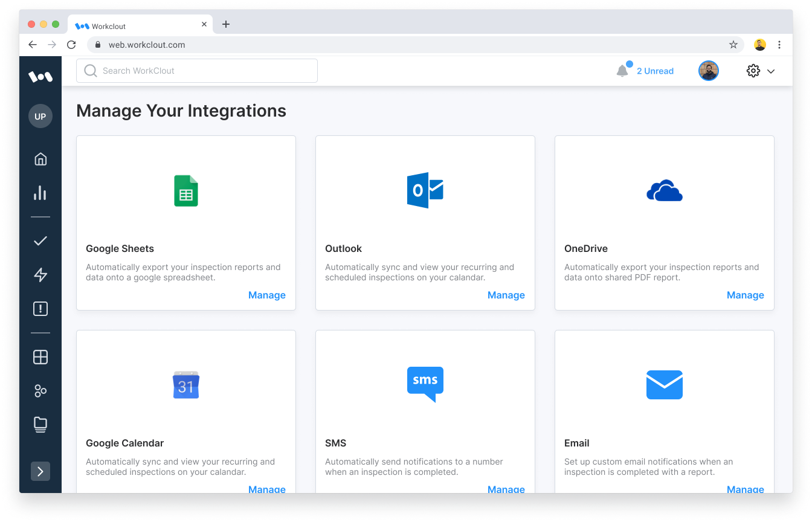Open a new browser tab
This screenshot has width=812, height=522.
226,24
